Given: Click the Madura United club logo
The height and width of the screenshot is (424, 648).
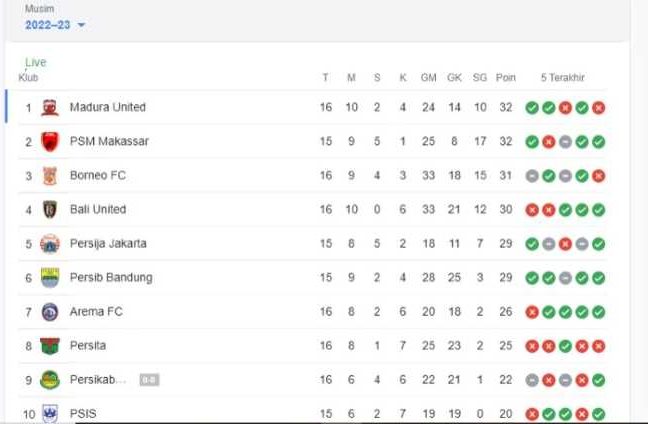Looking at the screenshot, I should [50, 108].
